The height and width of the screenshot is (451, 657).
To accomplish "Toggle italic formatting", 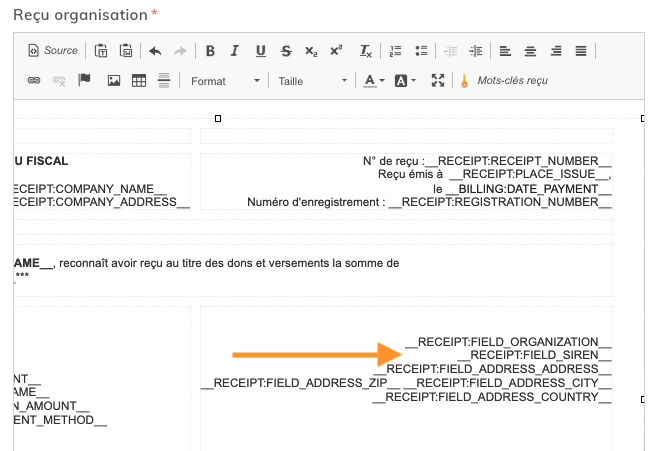I will 235,51.
